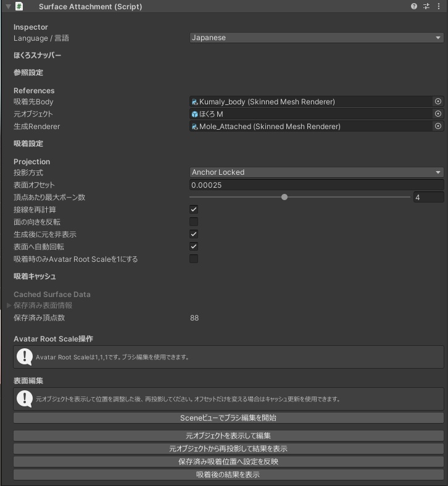Click the 頂点あたり最大ボーン数 label
Image resolution: width=448 pixels, height=486 pixels.
coord(49,198)
